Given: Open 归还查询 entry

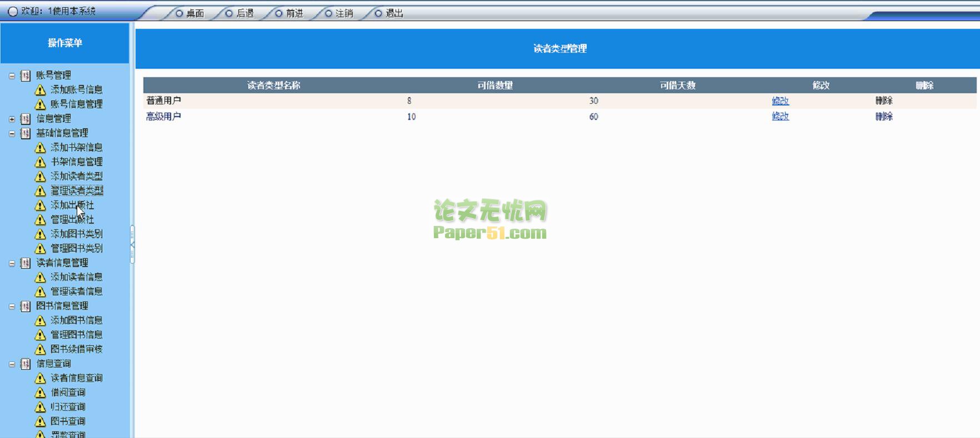Looking at the screenshot, I should [68, 406].
